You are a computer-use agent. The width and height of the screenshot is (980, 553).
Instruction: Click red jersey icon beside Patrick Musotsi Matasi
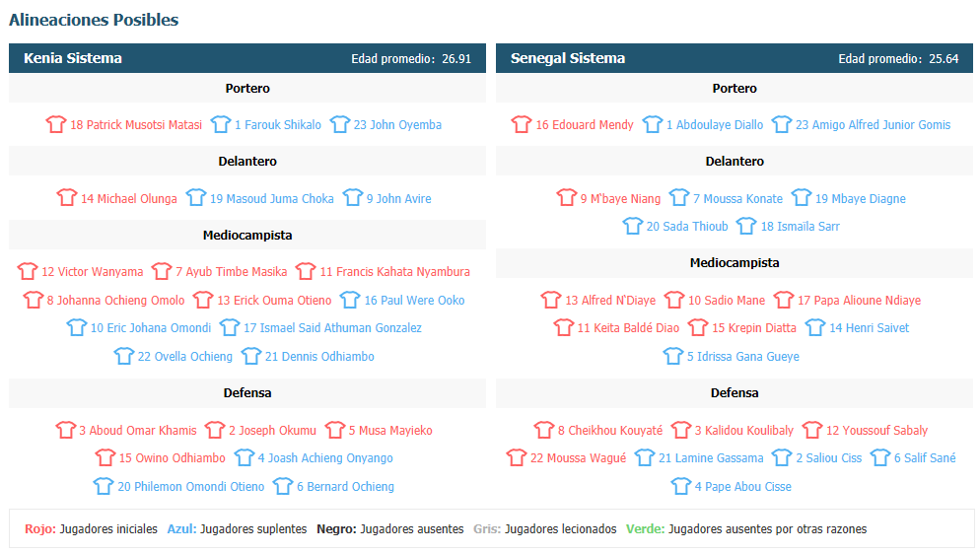55,124
